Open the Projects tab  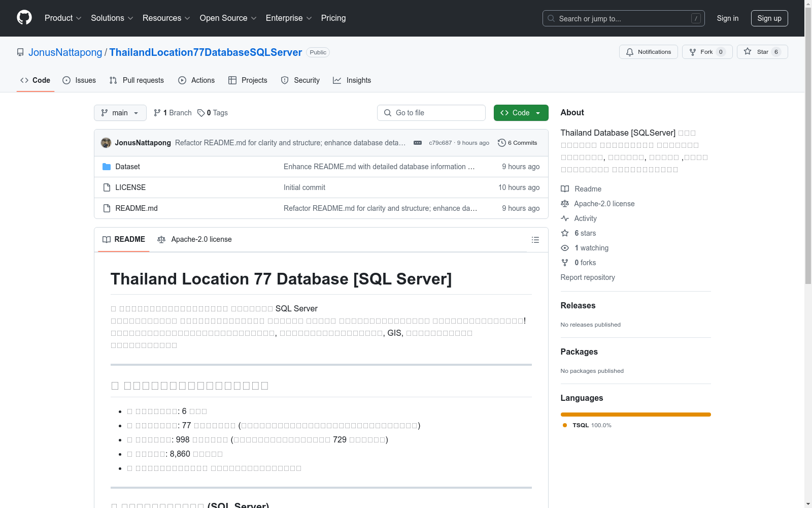pyautogui.click(x=248, y=80)
